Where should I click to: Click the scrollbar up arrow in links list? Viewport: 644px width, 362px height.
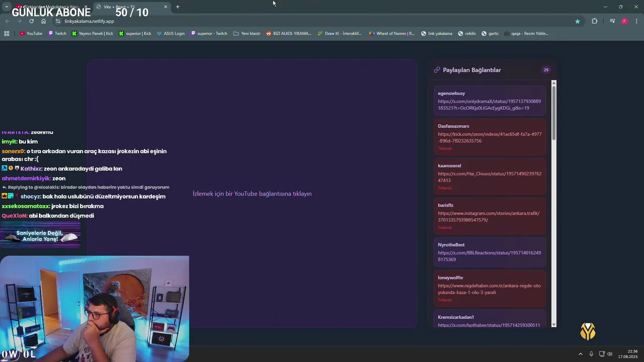(554, 82)
